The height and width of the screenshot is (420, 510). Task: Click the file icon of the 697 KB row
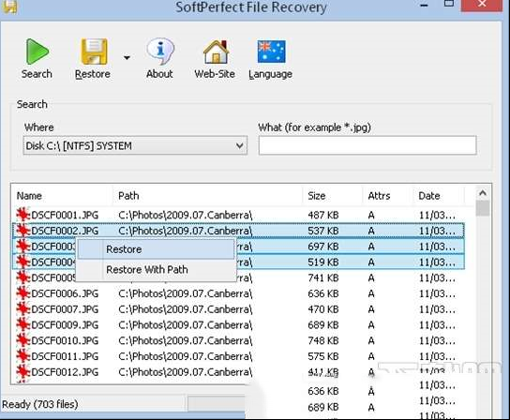23,246
